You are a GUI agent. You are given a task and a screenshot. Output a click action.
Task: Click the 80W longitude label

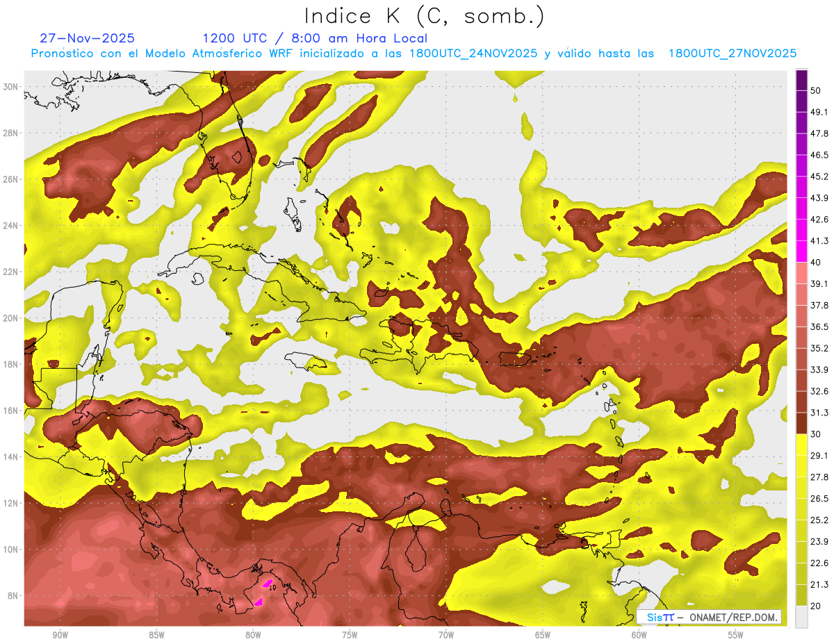[x=253, y=635]
